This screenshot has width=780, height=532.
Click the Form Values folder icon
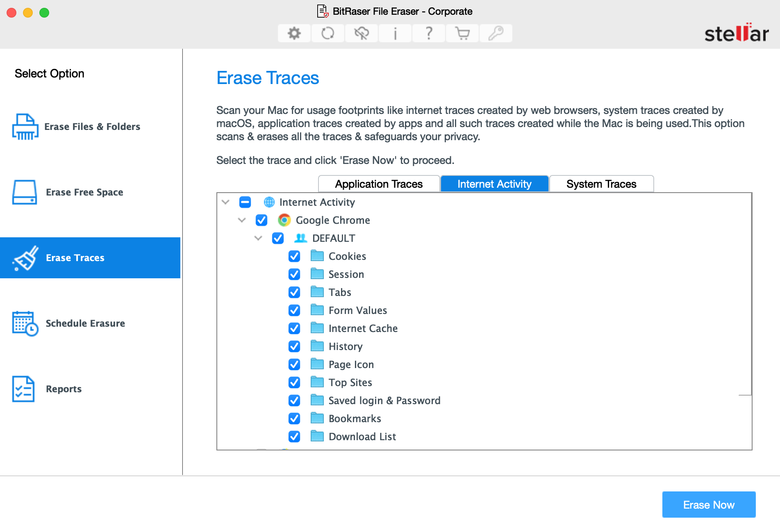coord(317,310)
